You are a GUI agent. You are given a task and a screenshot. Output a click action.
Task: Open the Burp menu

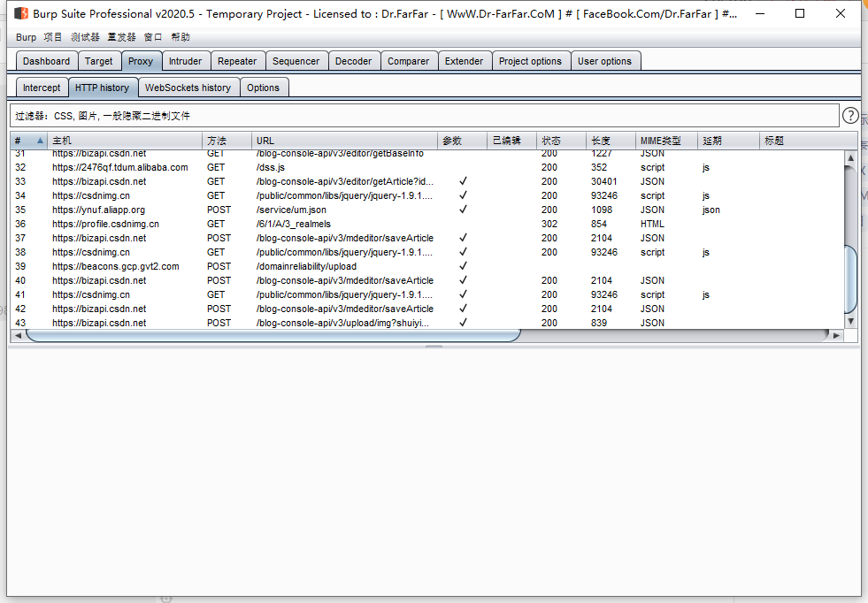(26, 37)
